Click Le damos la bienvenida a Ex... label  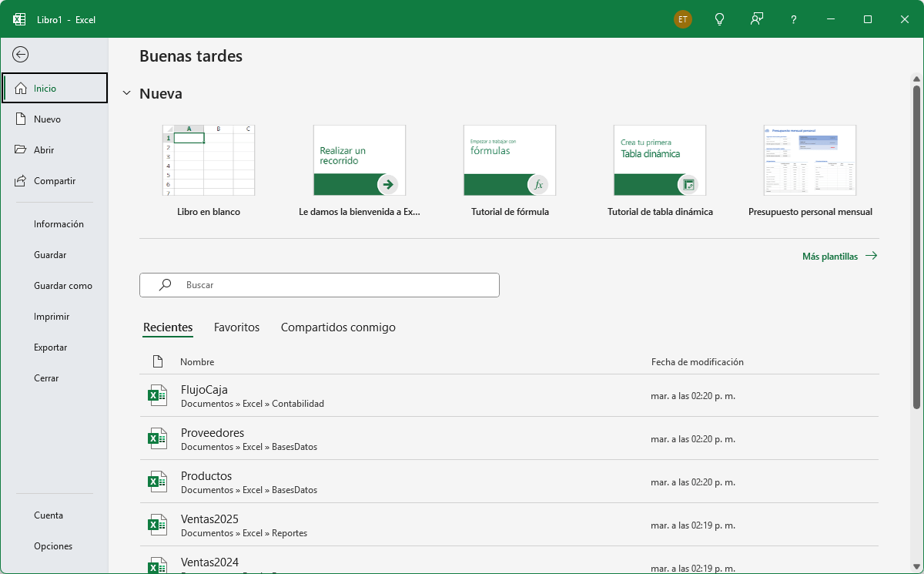[360, 211]
